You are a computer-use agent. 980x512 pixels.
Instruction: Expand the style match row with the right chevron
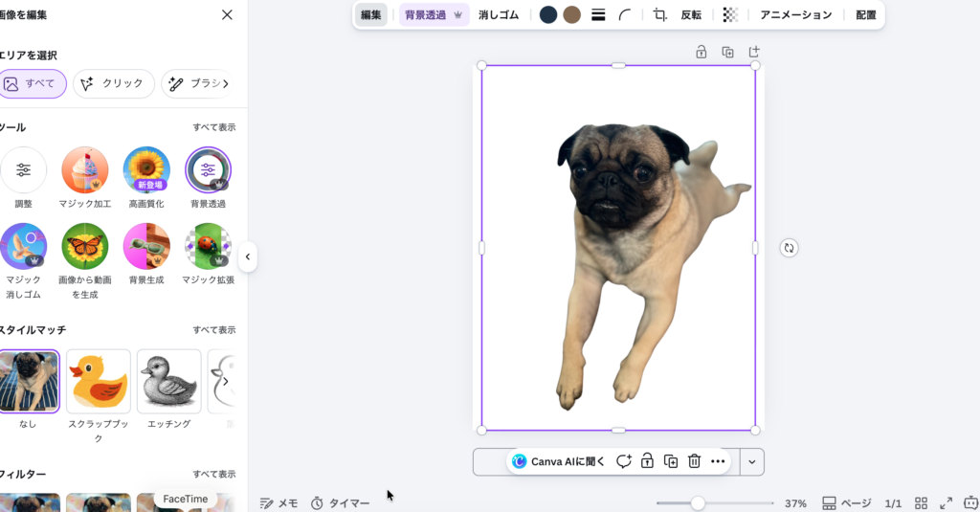226,381
